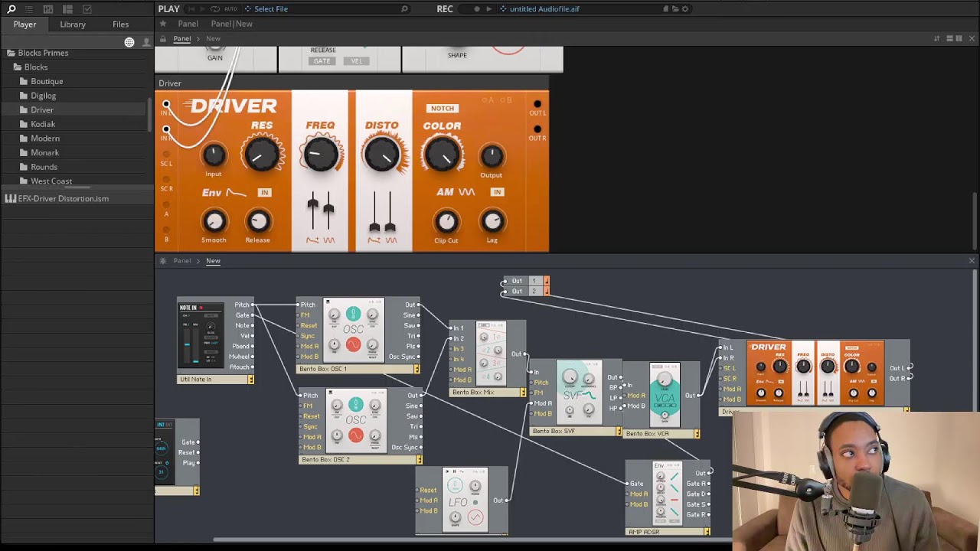Toggle loop in the file player
980x551 pixels.
pyautogui.click(x=215, y=9)
